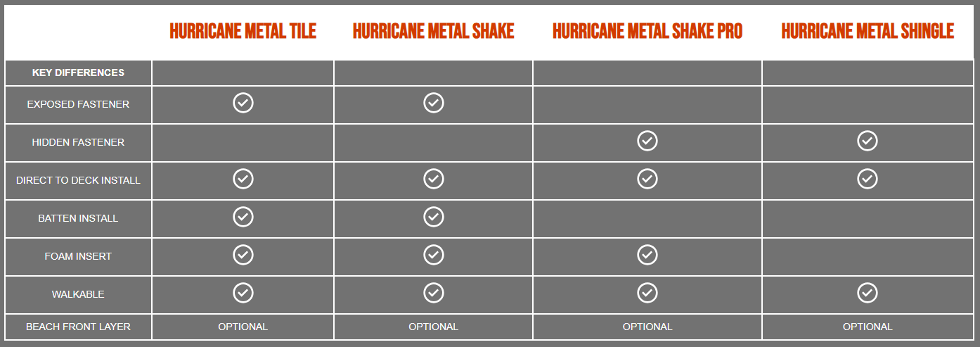Click Optional under Hurricane Metal Shake Pro
Viewport: 980px width, 347px height.
pyautogui.click(x=647, y=327)
